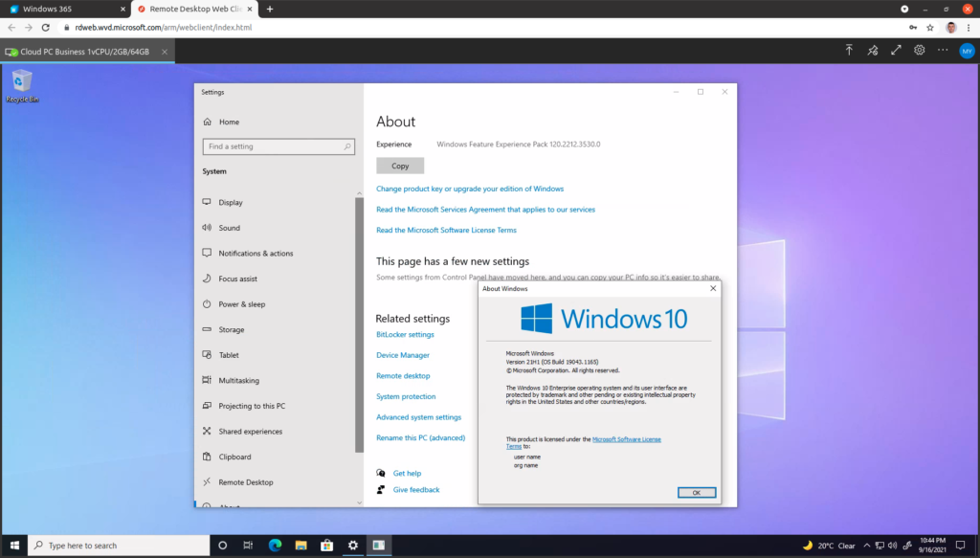Open Focus assist moon icon
The height and width of the screenshot is (558, 980).
click(x=207, y=279)
